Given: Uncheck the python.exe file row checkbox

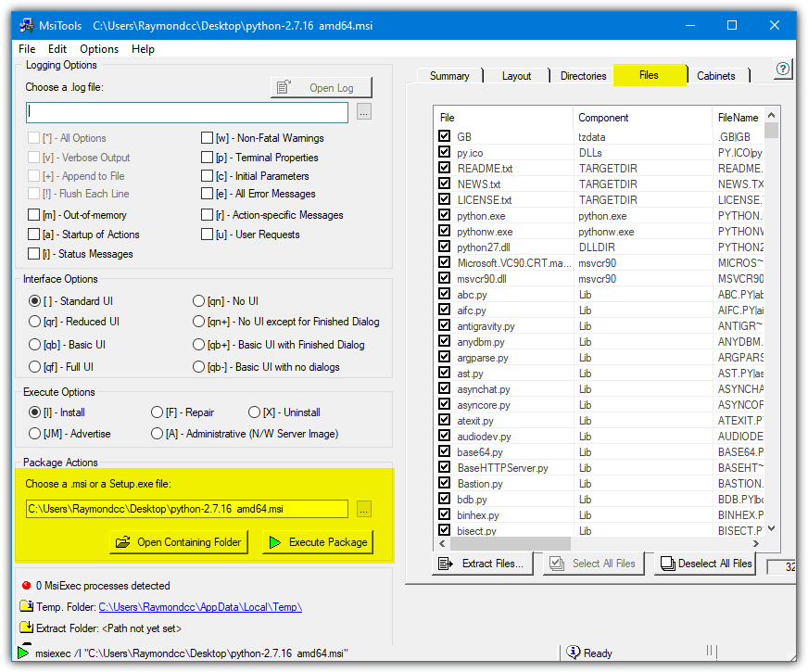Looking at the screenshot, I should (x=444, y=215).
